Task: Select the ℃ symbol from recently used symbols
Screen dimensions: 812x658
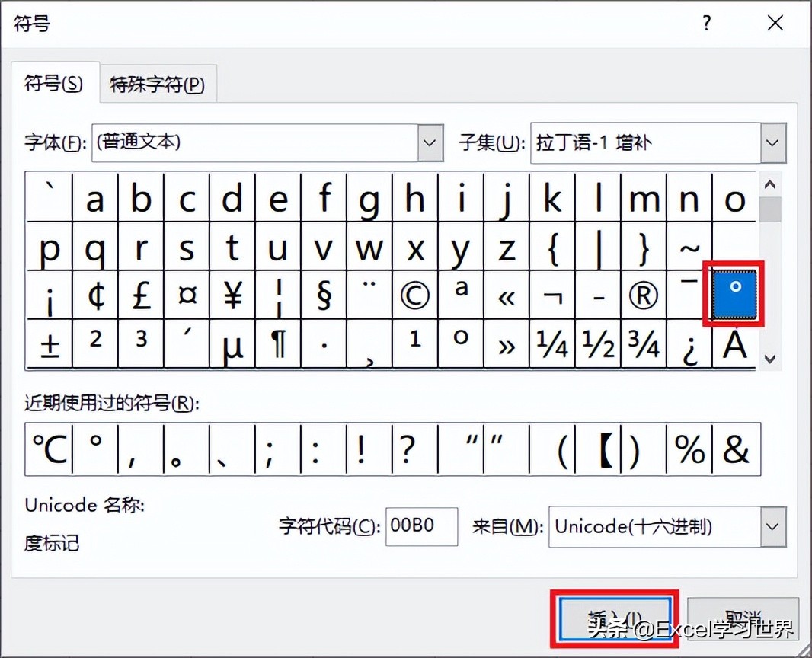Action: point(47,449)
